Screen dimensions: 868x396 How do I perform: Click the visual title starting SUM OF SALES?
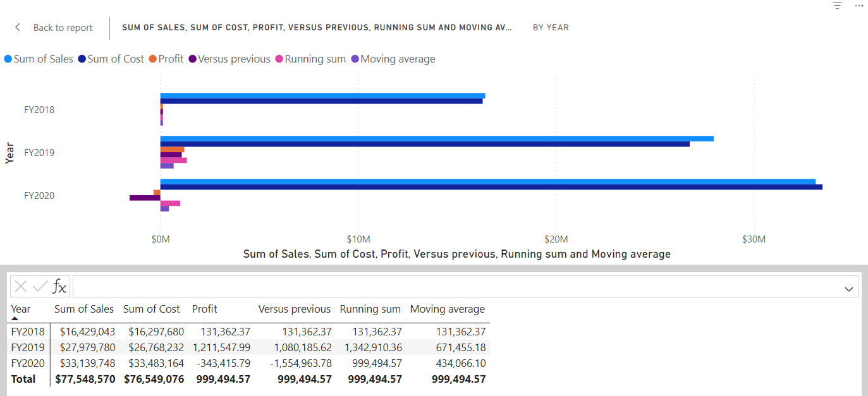(317, 28)
